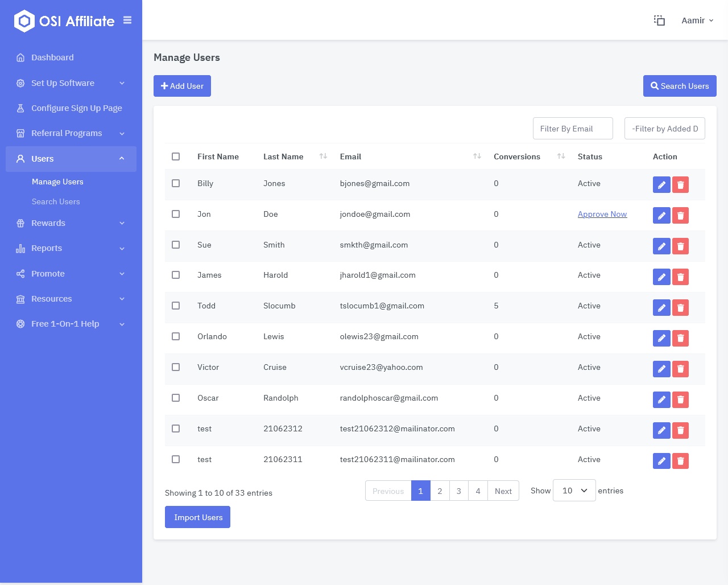Expand the Rewards section in sidebar
Screen dimensions: 728x585
[x=49, y=223]
